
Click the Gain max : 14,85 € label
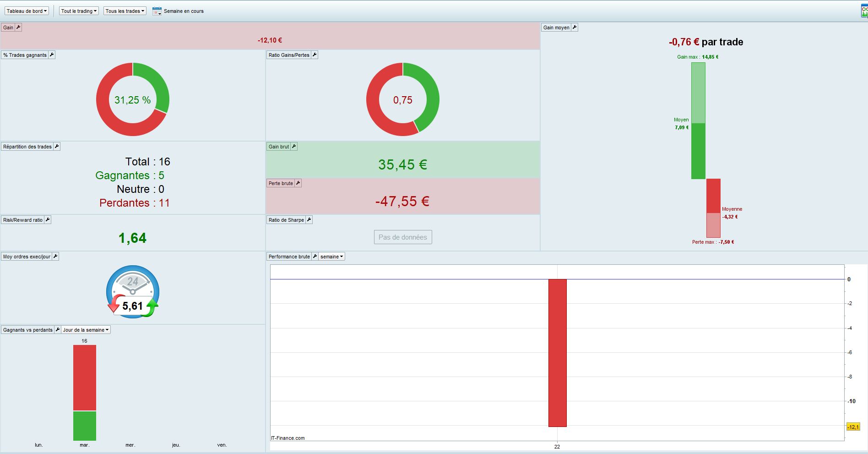(x=698, y=57)
